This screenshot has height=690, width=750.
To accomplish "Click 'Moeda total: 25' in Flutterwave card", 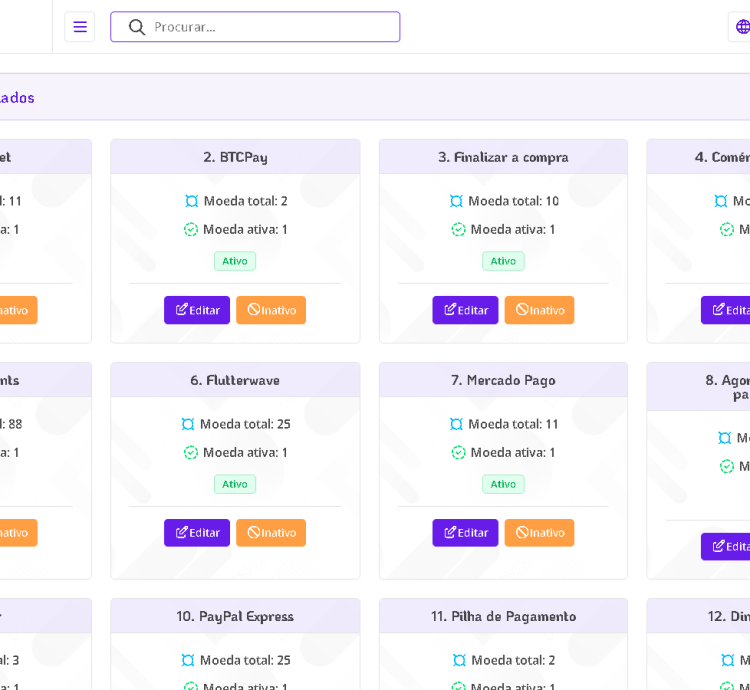I will pyautogui.click(x=245, y=424).
